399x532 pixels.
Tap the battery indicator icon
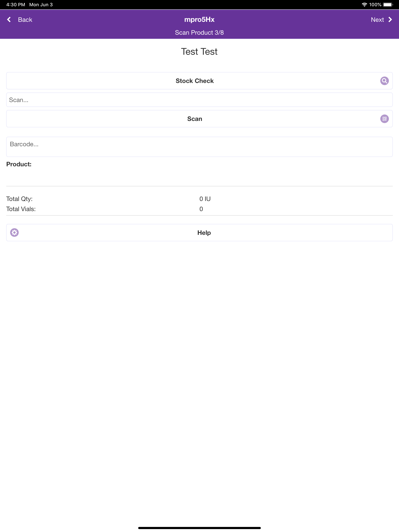(388, 4)
